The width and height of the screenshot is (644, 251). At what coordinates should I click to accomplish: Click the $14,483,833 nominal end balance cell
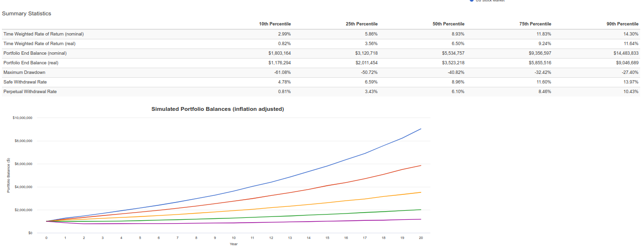pos(624,53)
